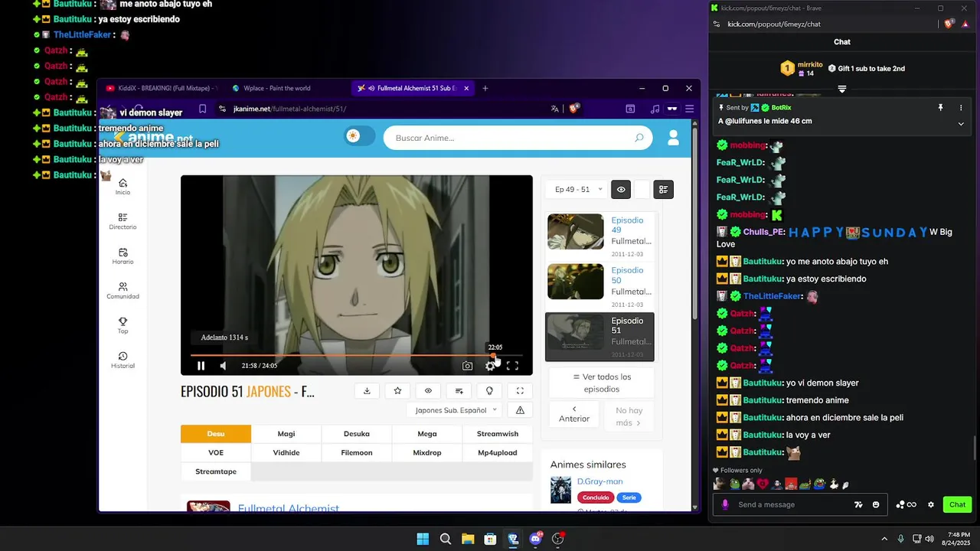The width and height of the screenshot is (980, 551).
Task: Take a screenshot with the player camera icon
Action: pos(467,366)
